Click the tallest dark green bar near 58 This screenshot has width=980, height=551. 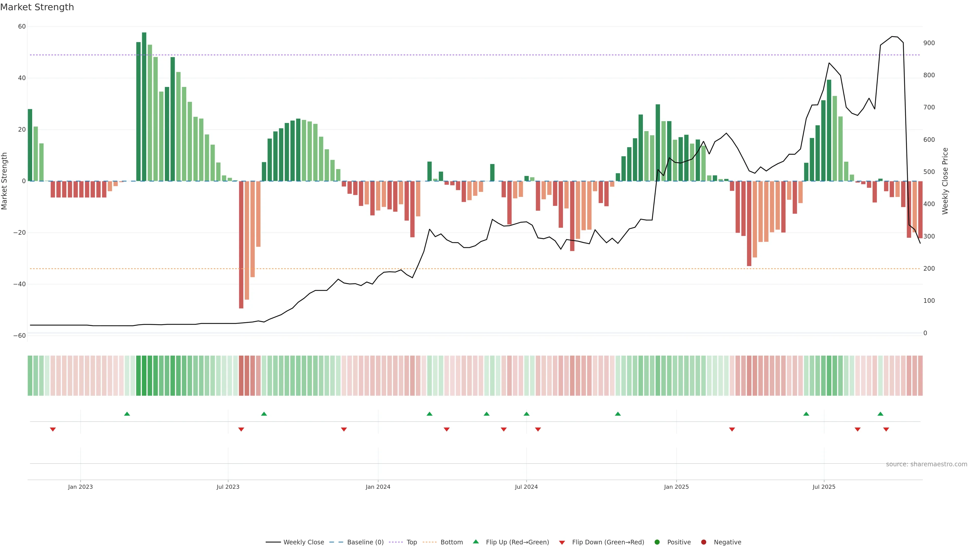[x=144, y=106]
